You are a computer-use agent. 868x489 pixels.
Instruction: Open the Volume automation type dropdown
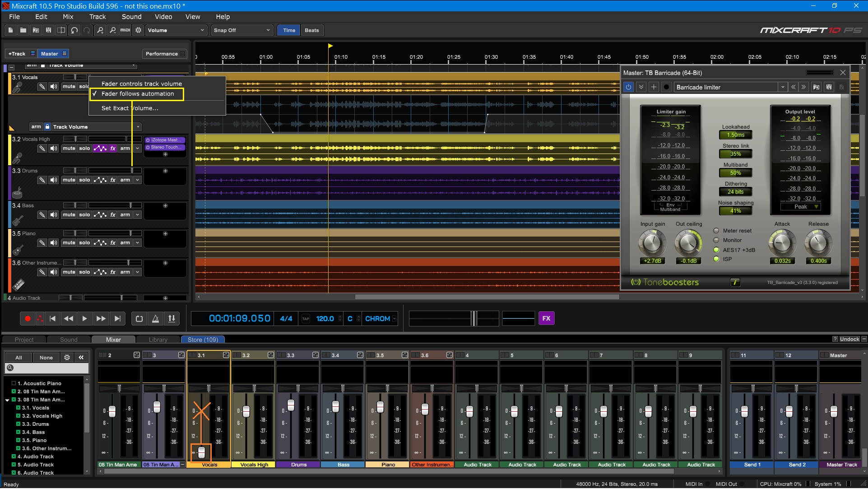point(176,30)
